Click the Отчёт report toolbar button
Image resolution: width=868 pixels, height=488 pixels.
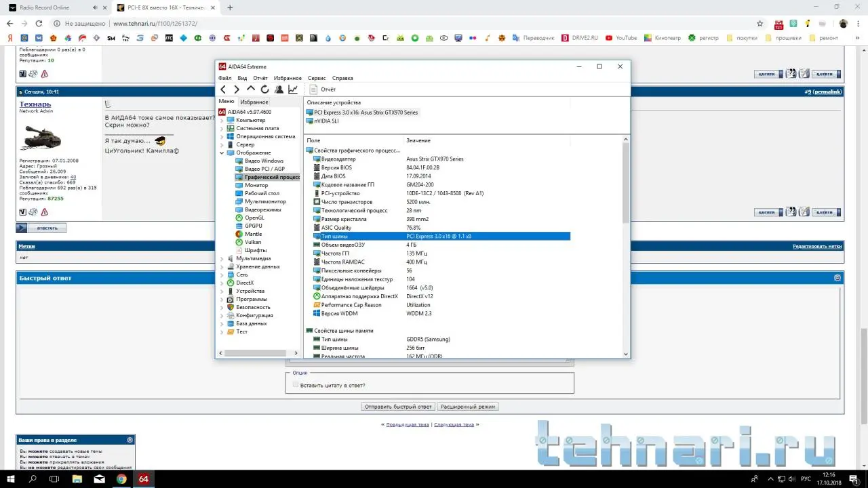tap(323, 89)
